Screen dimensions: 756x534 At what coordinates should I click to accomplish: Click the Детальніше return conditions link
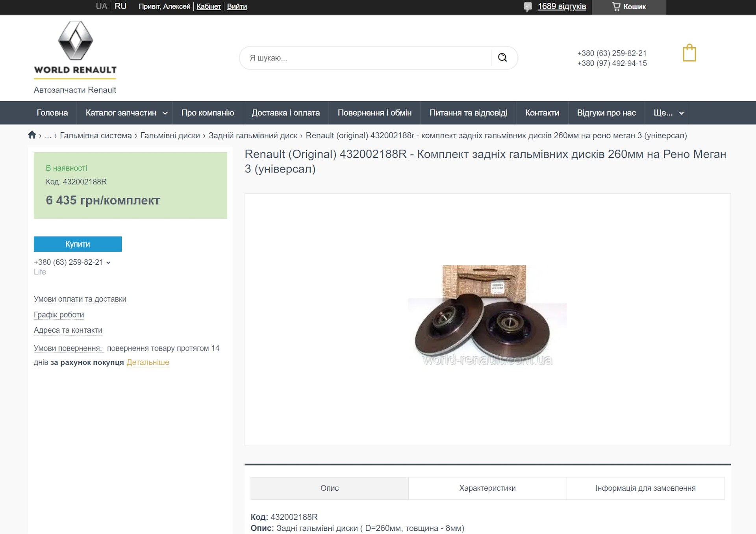coord(148,362)
